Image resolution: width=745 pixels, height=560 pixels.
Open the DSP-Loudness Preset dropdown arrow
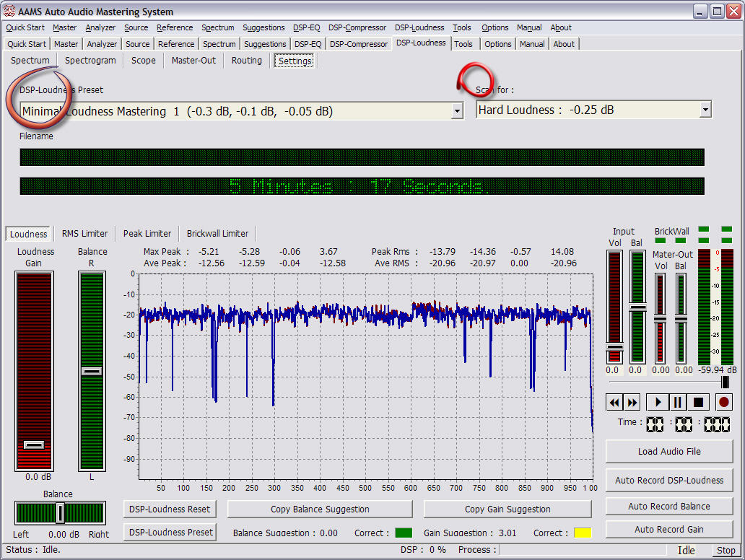[456, 111]
